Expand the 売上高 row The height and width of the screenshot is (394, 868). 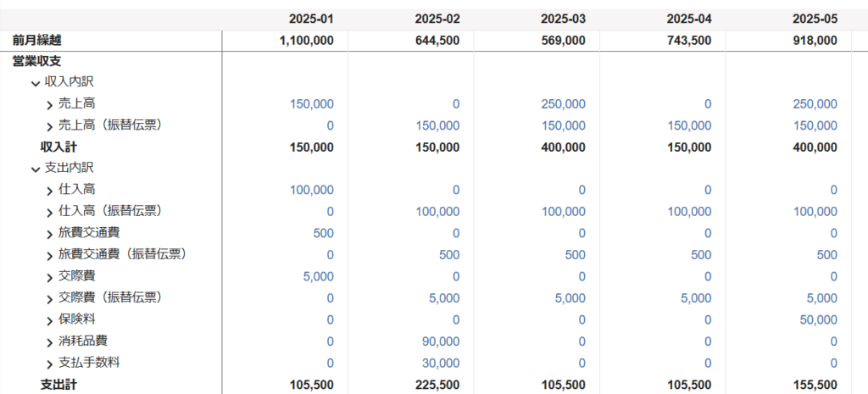click(50, 104)
